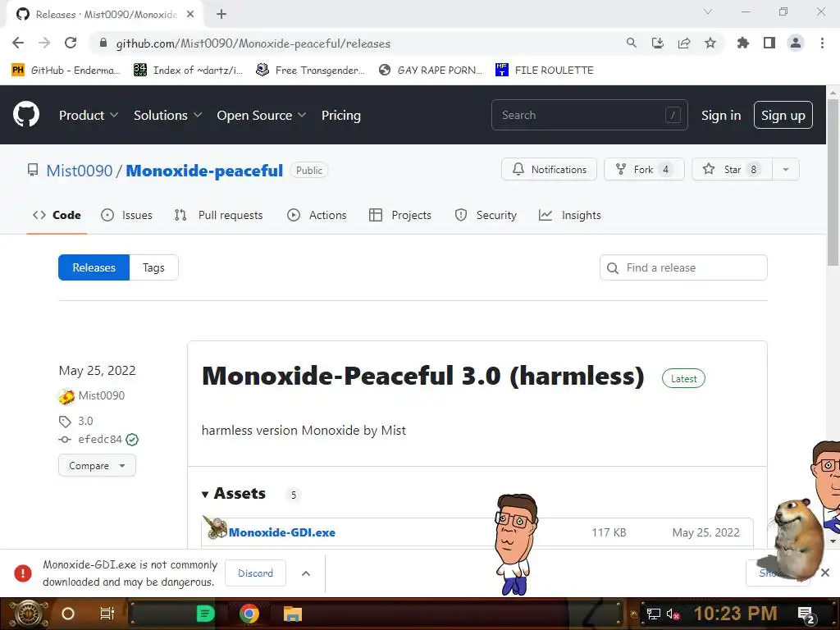Switch to the Actions tab

click(x=317, y=215)
